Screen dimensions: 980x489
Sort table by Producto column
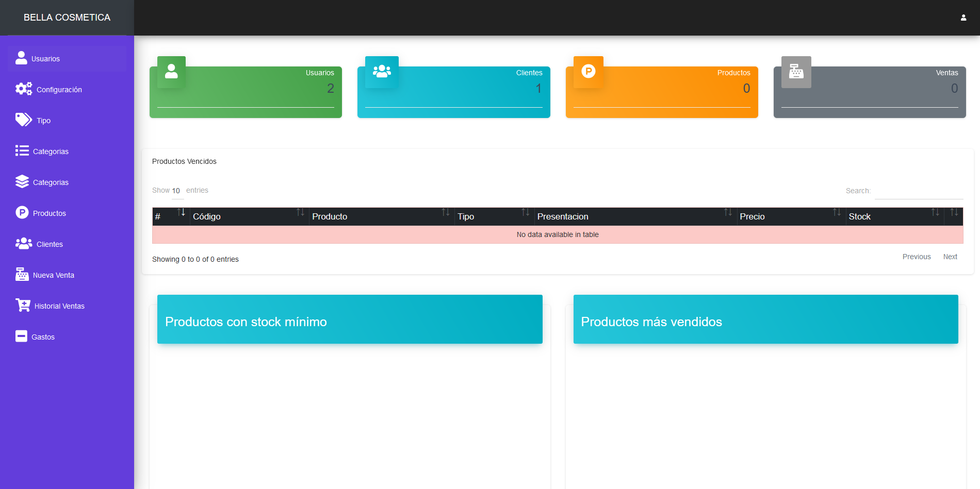click(382, 216)
